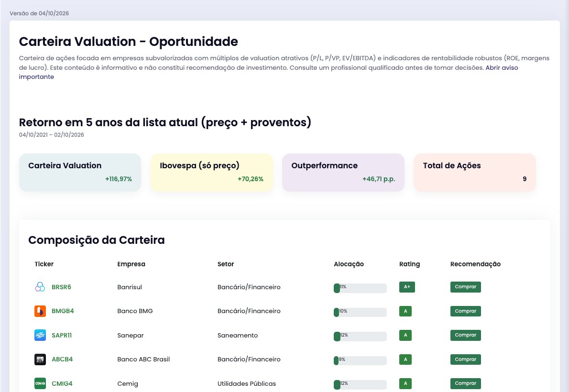Click the Recomendação column header
The width and height of the screenshot is (569, 392).
click(x=475, y=264)
